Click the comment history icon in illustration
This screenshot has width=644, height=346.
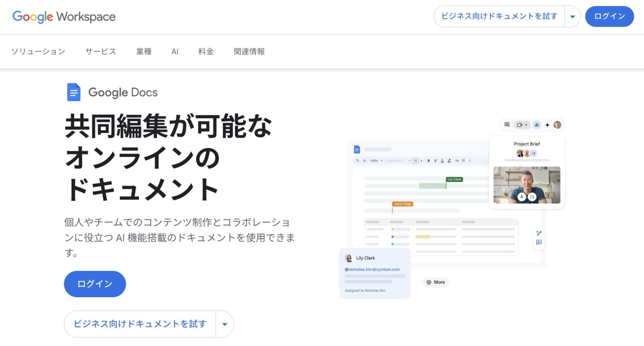click(x=507, y=125)
